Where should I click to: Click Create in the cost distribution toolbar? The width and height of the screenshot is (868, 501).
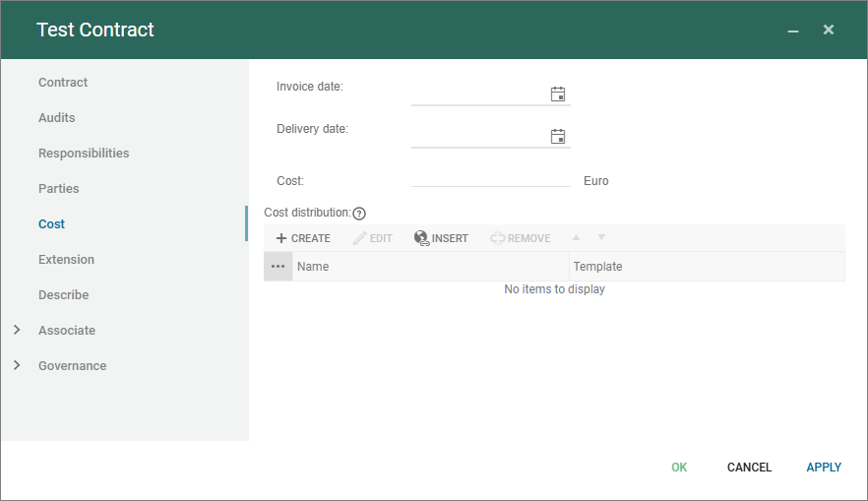tap(303, 238)
